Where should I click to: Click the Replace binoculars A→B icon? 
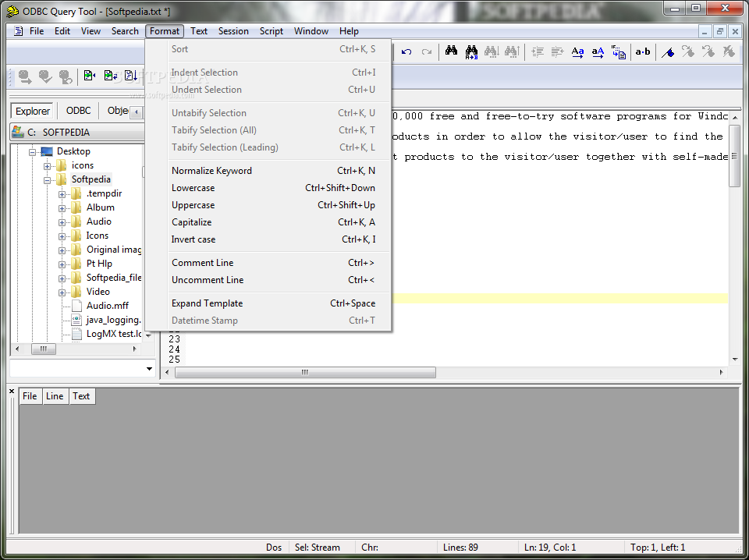pos(471,51)
